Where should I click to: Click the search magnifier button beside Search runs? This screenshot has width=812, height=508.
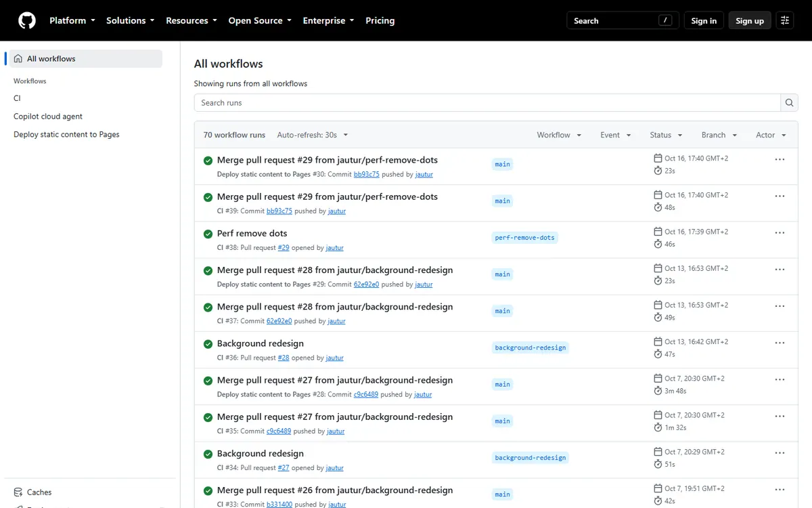pyautogui.click(x=789, y=103)
